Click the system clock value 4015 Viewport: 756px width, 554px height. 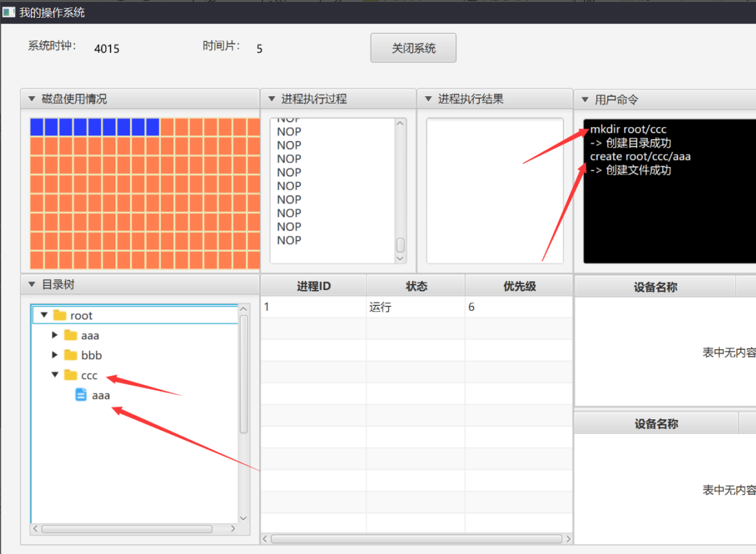[x=107, y=49]
